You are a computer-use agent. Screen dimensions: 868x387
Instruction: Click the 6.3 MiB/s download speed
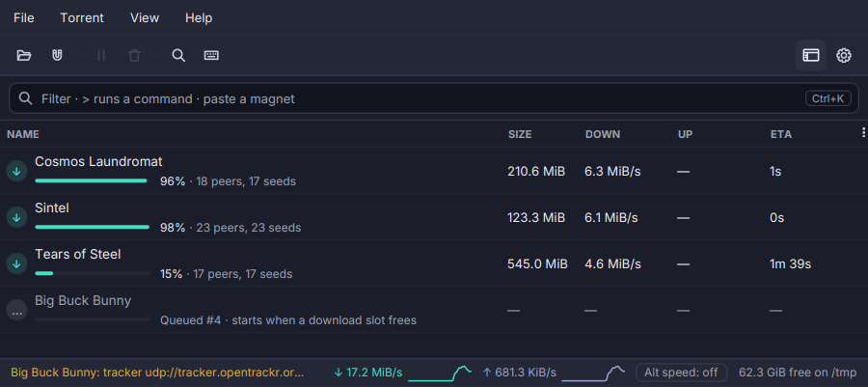coord(612,172)
